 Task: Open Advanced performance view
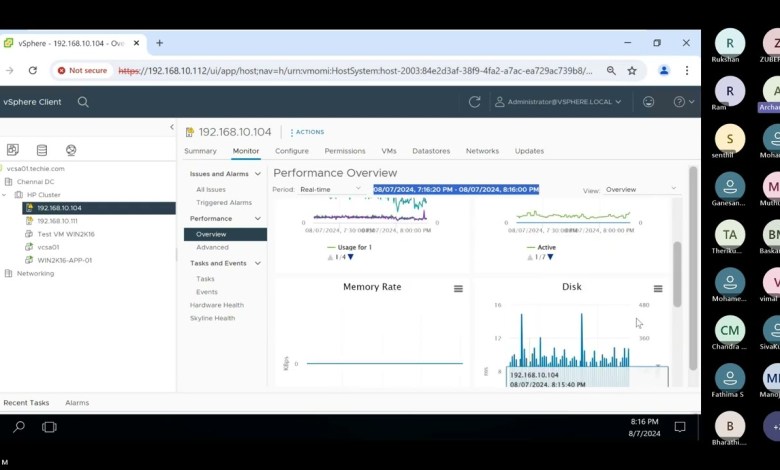coord(212,248)
